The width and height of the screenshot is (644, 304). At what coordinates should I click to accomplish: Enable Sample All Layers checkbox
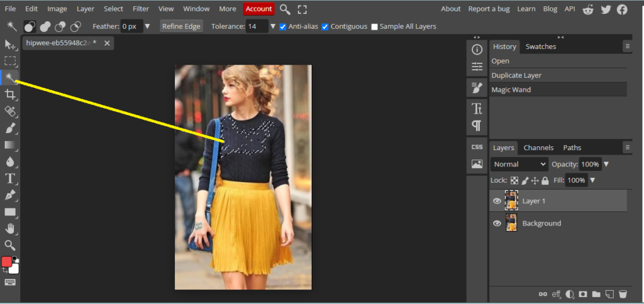click(x=374, y=26)
